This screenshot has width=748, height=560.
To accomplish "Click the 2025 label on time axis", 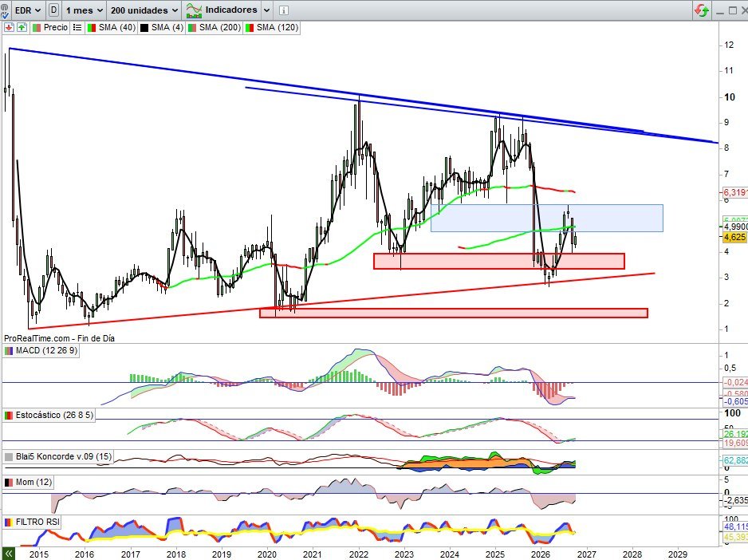I will coord(495,554).
